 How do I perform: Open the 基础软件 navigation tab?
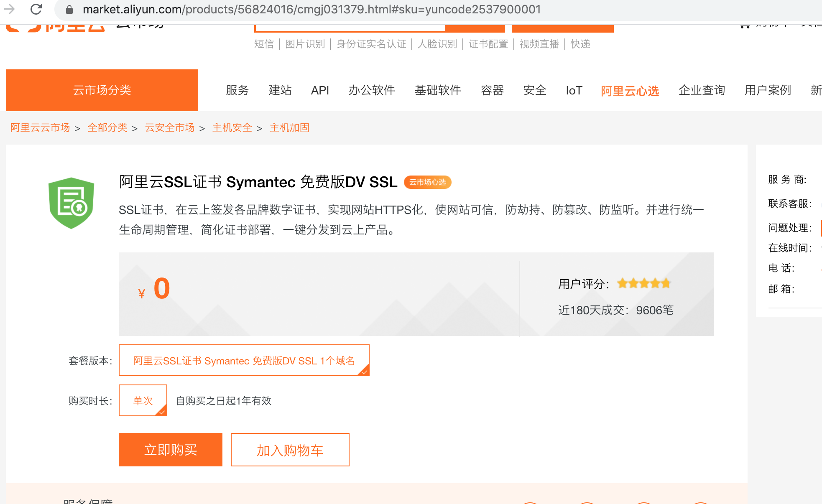[438, 90]
